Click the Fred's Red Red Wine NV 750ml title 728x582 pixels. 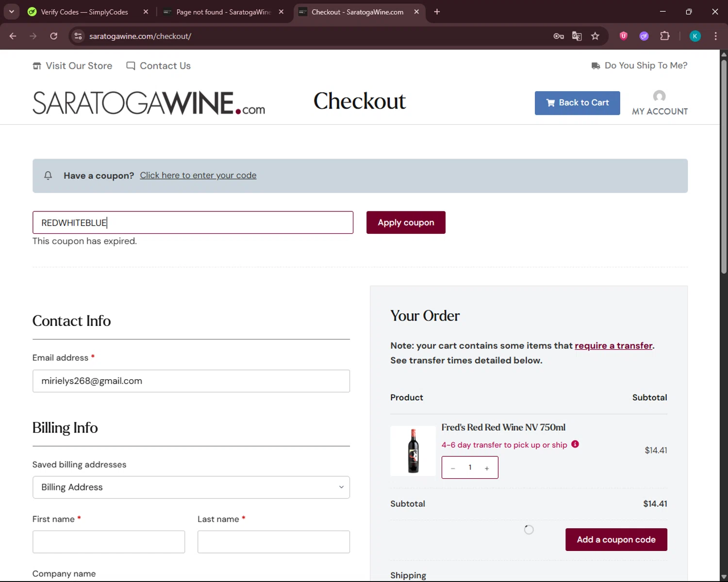[x=503, y=427]
